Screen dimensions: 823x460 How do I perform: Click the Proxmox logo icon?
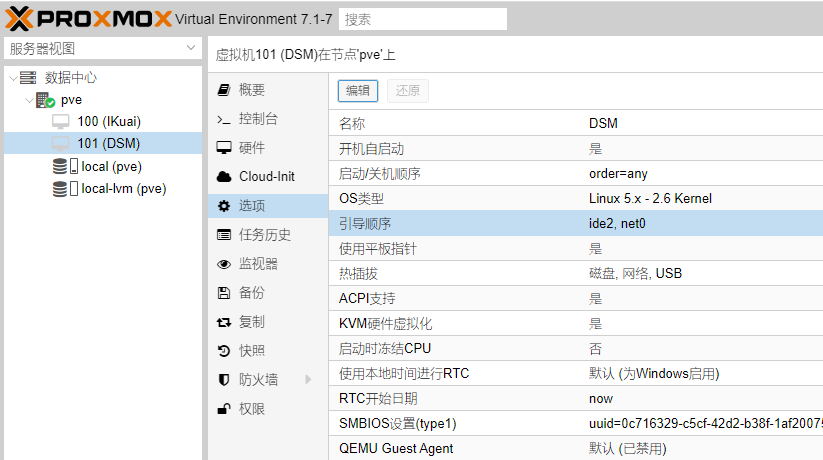point(18,19)
